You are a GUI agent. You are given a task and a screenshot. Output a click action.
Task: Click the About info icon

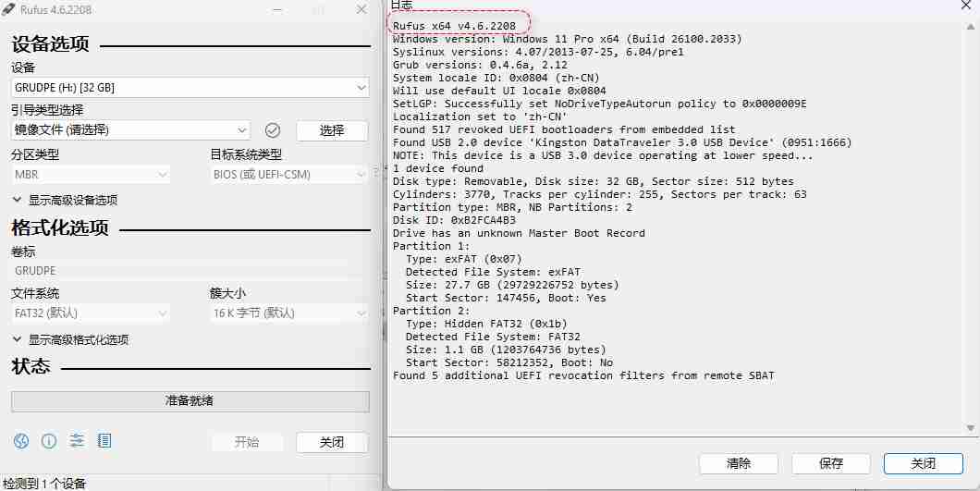49,441
